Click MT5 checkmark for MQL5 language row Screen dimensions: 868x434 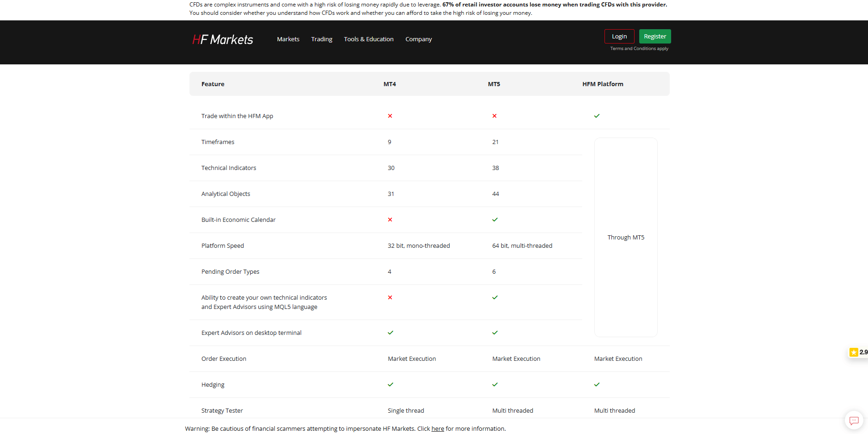pyautogui.click(x=495, y=297)
